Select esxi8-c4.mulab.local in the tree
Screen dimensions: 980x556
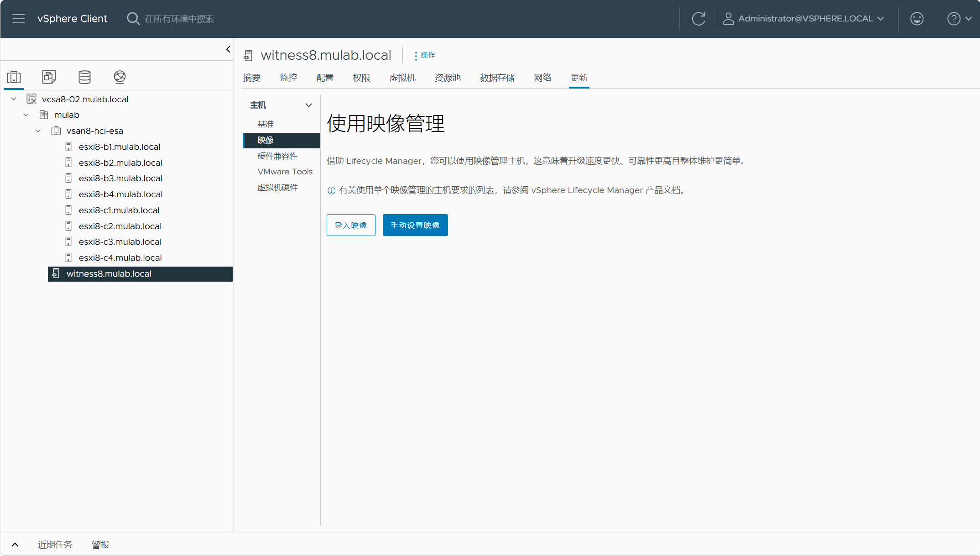tap(120, 257)
